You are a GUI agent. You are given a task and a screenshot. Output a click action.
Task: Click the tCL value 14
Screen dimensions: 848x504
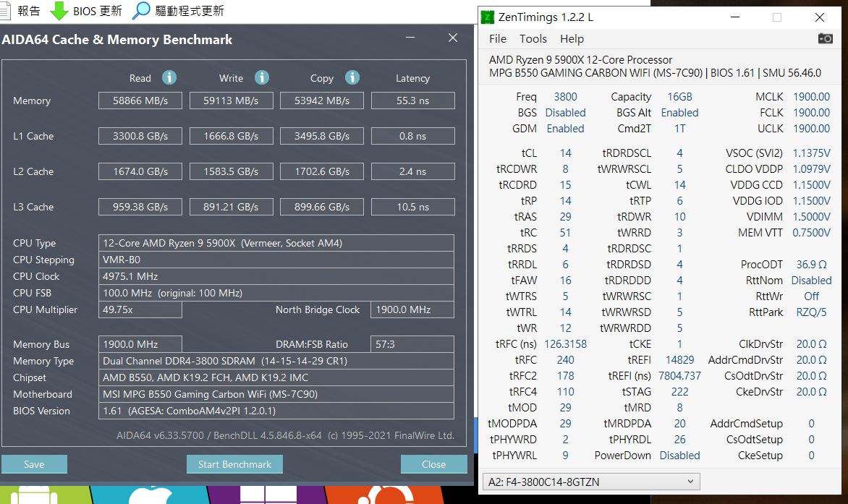[565, 153]
